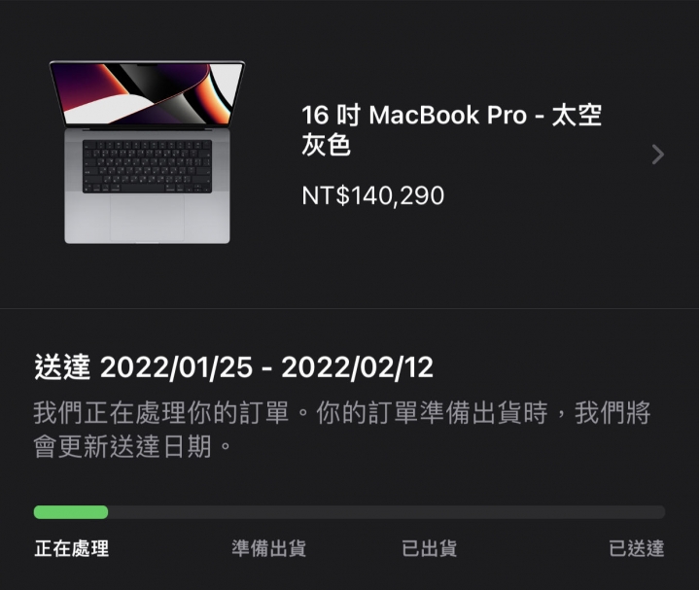
Task: Click the MacBook keyboard in product photo
Action: (147, 166)
